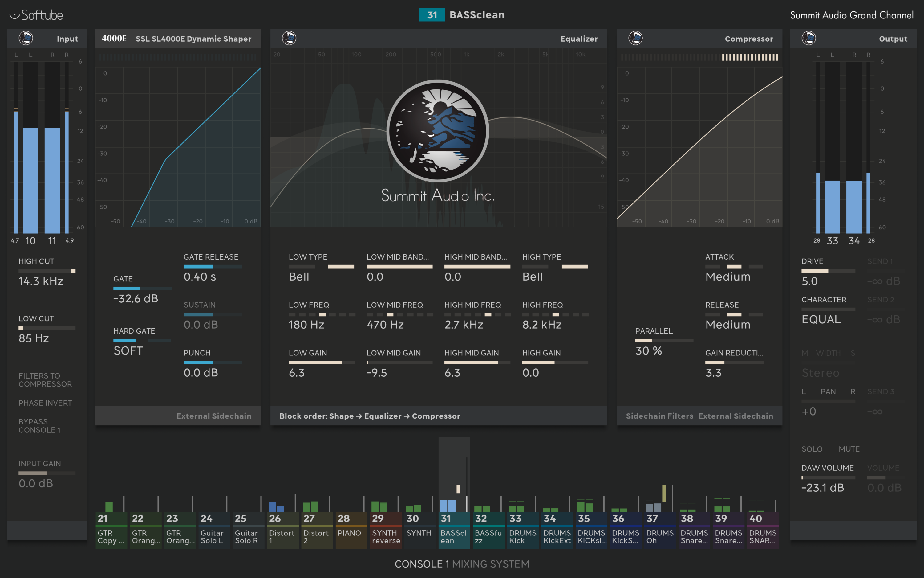Adjust the Low Gain slider

point(322,363)
